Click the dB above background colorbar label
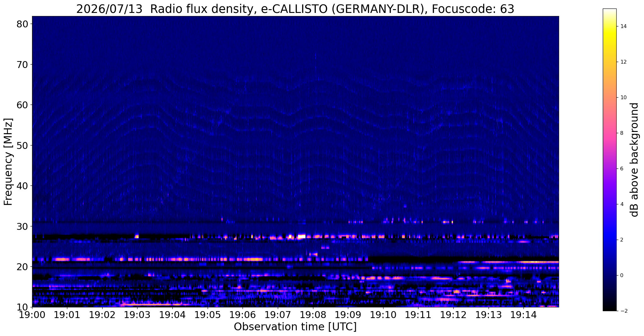 (x=635, y=160)
